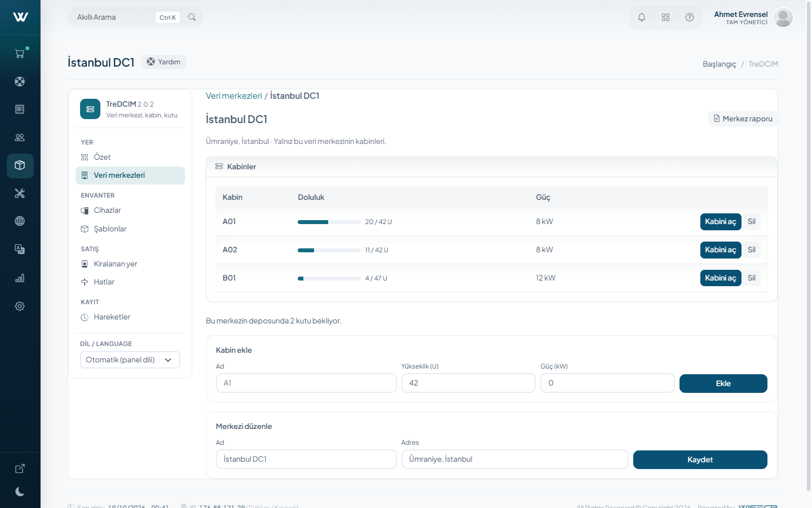Viewport: 812px width, 508px height.
Task: Open Ahmet Evrensel profile avatar
Action: [x=783, y=17]
